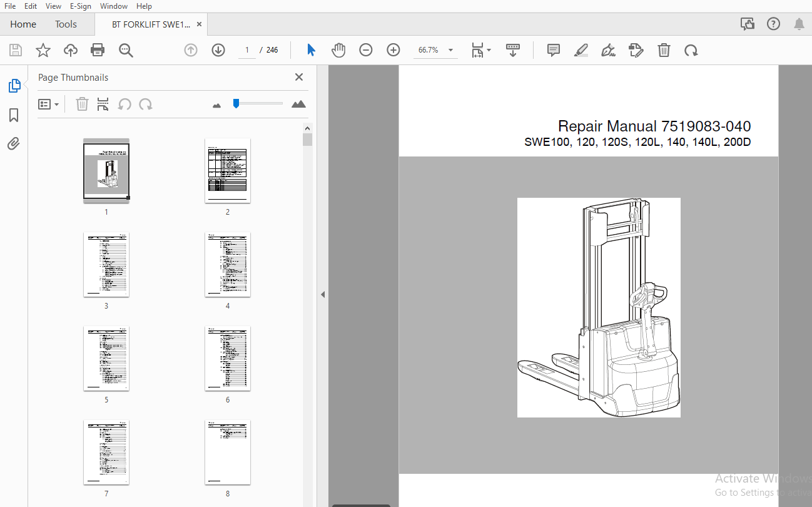Select the BT FORKLIFT SWE1 document tab
Screen dimensions: 812x507
[150, 24]
